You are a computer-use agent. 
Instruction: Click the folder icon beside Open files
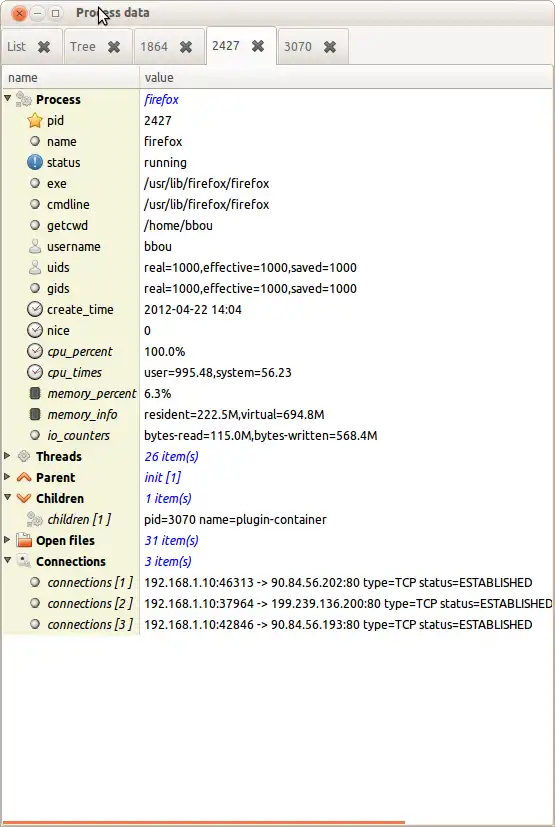pyautogui.click(x=24, y=540)
